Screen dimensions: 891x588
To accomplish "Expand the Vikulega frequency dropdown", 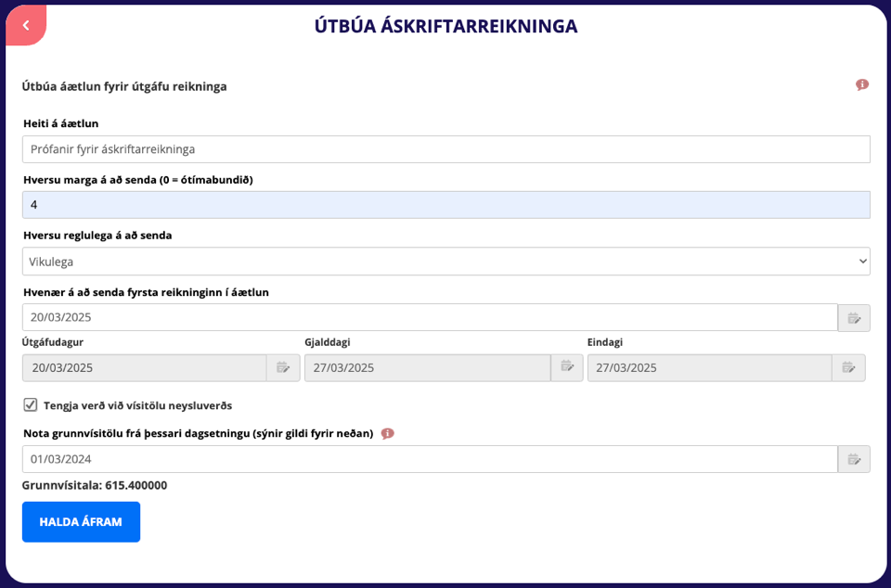I will (446, 262).
